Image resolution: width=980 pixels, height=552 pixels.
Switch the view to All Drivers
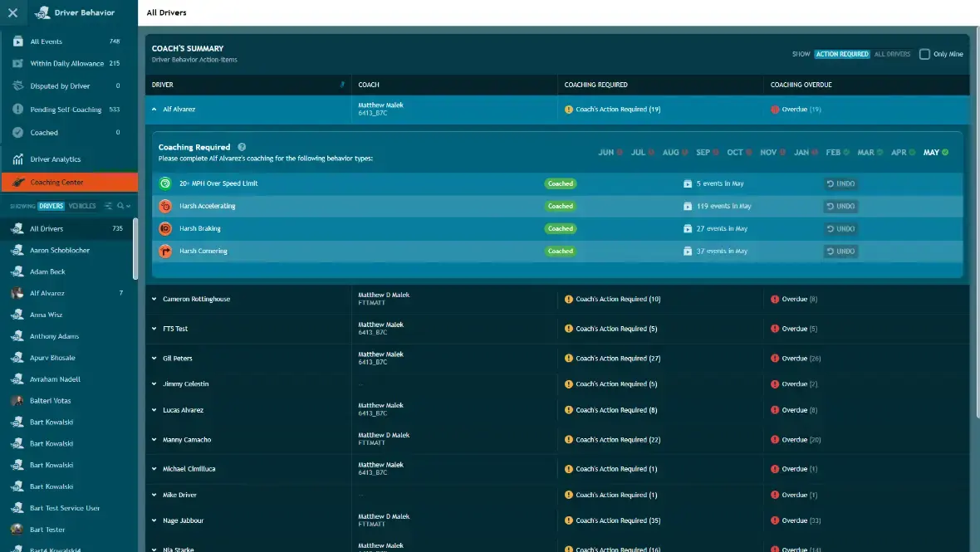coord(892,54)
